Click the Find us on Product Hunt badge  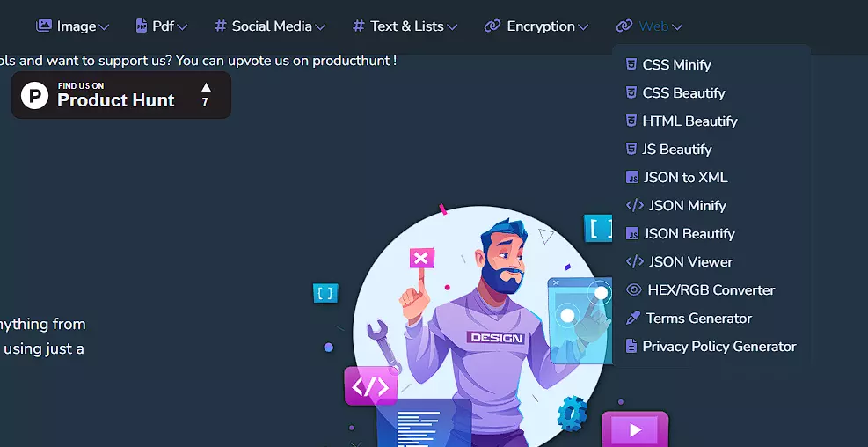coord(121,95)
